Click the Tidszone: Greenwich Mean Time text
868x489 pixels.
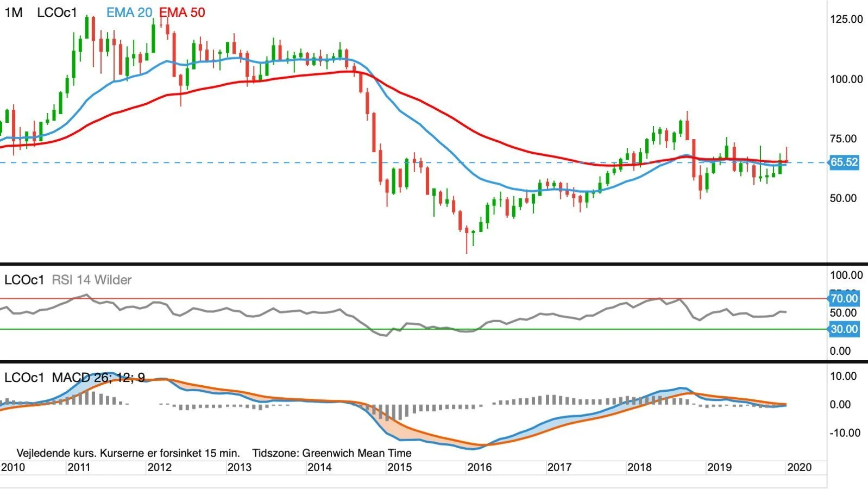tap(332, 453)
